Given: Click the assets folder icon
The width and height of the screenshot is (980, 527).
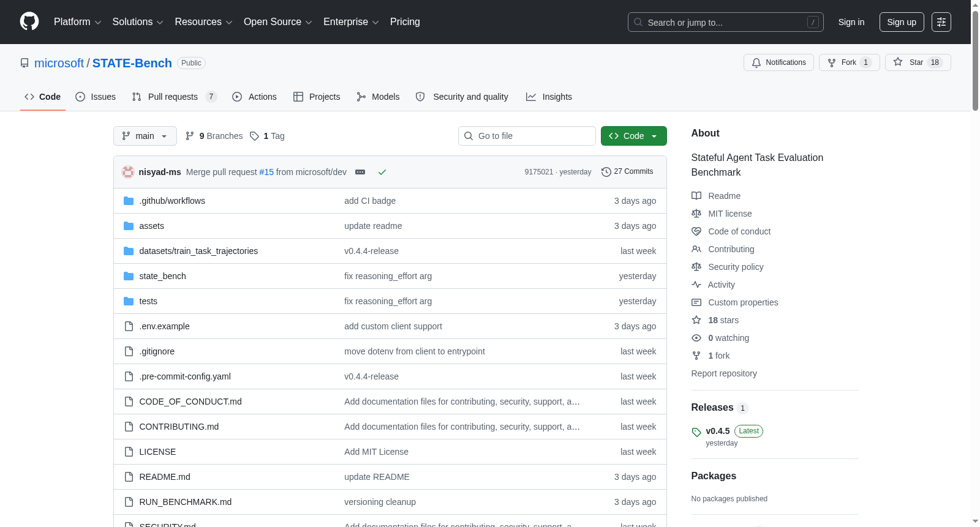Looking at the screenshot, I should coord(129,226).
